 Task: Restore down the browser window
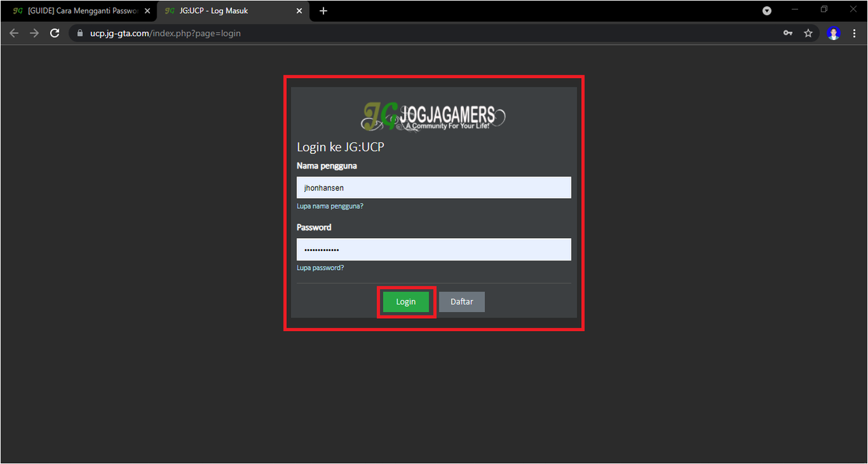824,9
